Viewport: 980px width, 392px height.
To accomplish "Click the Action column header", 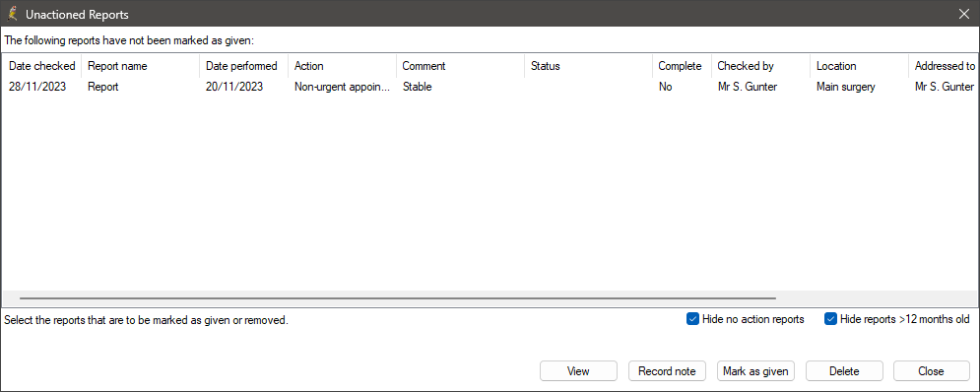I will click(343, 66).
